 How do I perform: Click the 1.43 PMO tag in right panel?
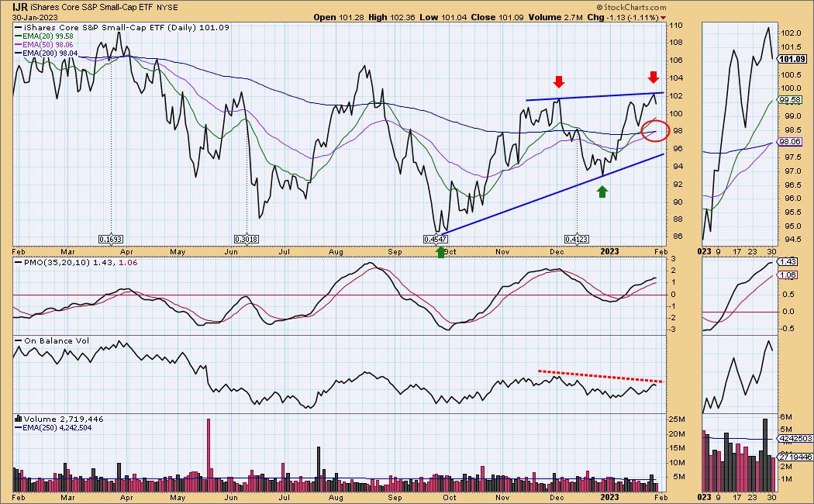click(788, 262)
